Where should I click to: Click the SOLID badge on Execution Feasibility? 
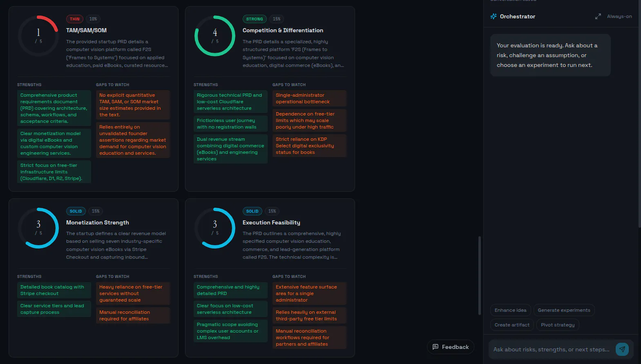pyautogui.click(x=252, y=211)
